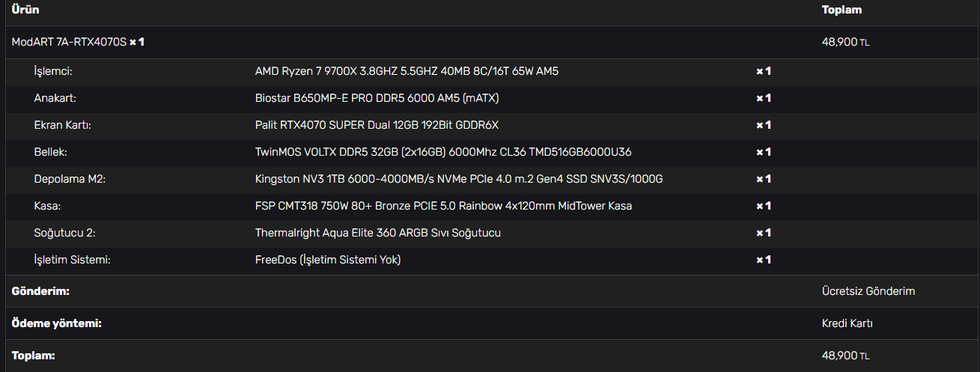
Task: Click the Kingston NV3 1TB SSD entry
Action: coord(459,179)
